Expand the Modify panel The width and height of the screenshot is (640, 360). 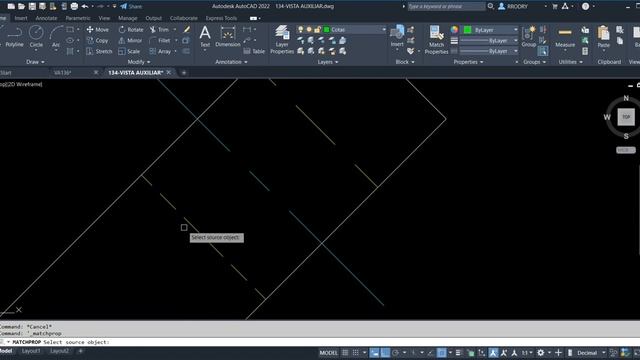pos(139,62)
